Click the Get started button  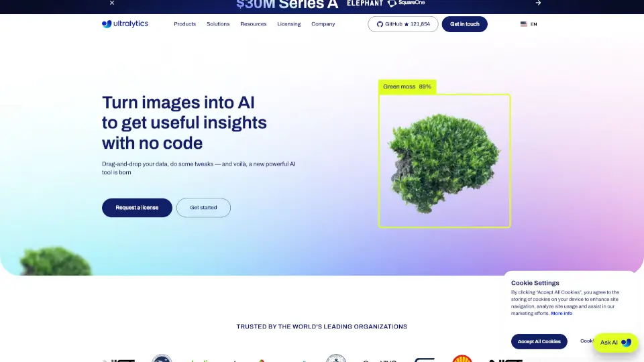203,208
